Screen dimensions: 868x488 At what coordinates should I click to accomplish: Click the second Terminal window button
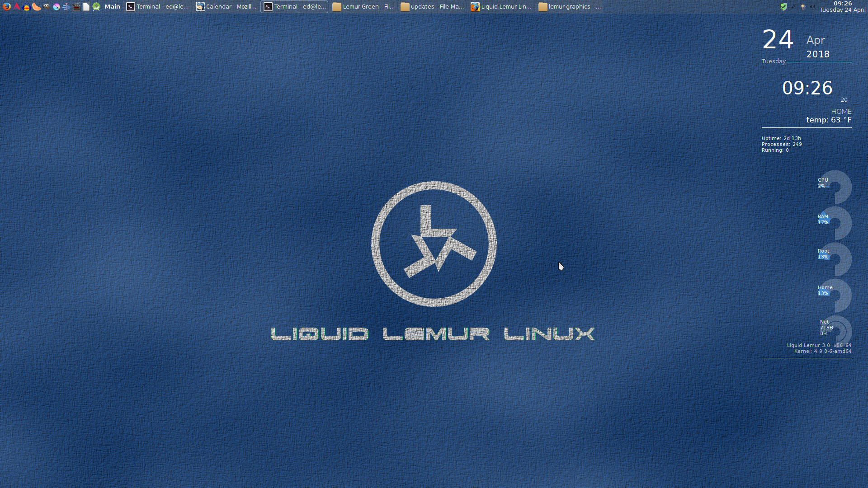tap(295, 7)
